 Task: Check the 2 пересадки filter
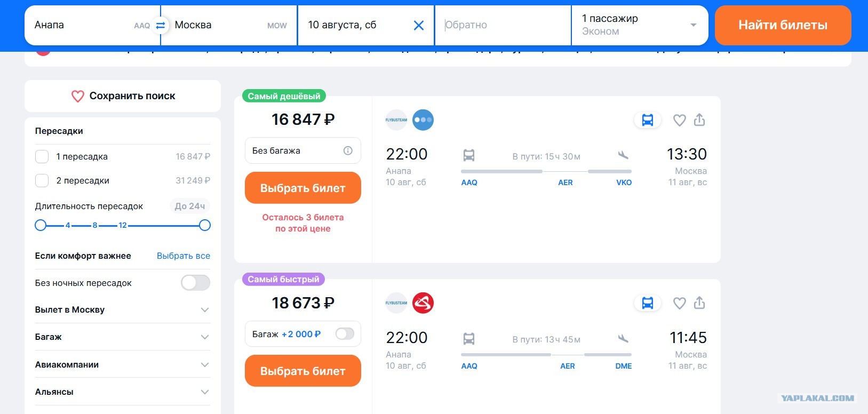pyautogui.click(x=42, y=180)
